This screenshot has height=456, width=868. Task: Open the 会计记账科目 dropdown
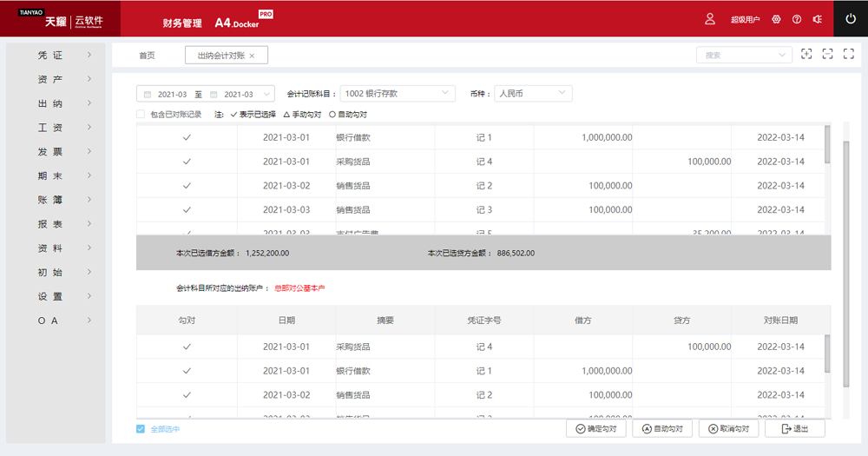pos(398,93)
